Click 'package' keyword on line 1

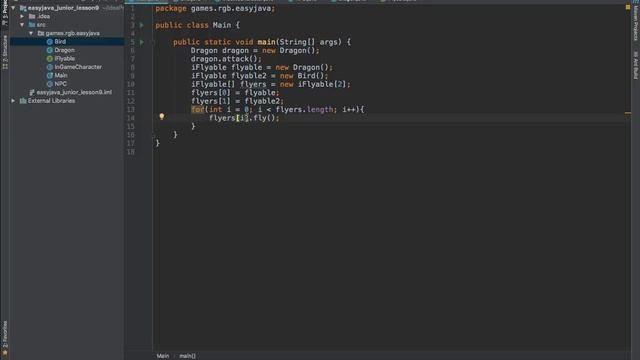click(x=171, y=8)
